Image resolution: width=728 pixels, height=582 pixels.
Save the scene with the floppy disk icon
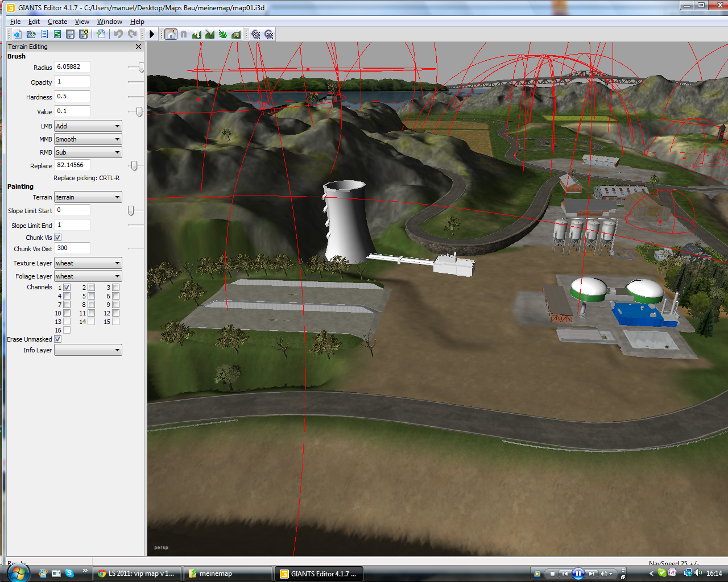[71, 35]
